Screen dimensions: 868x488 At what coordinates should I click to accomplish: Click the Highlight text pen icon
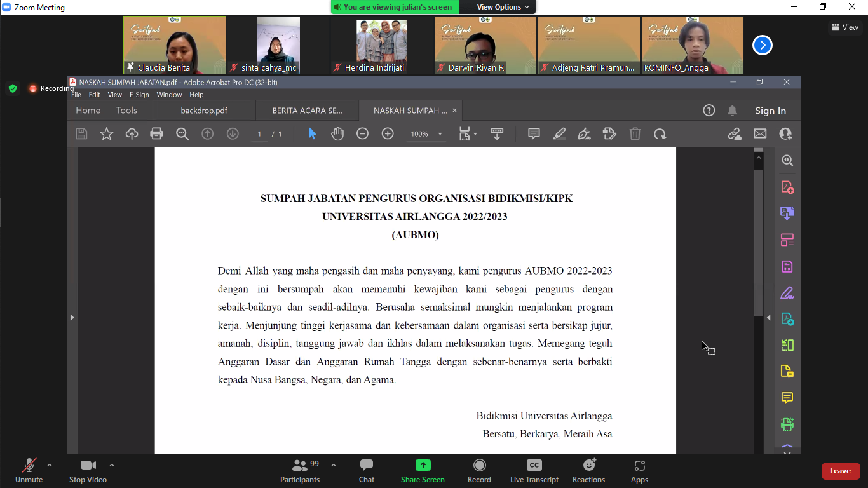pos(559,134)
